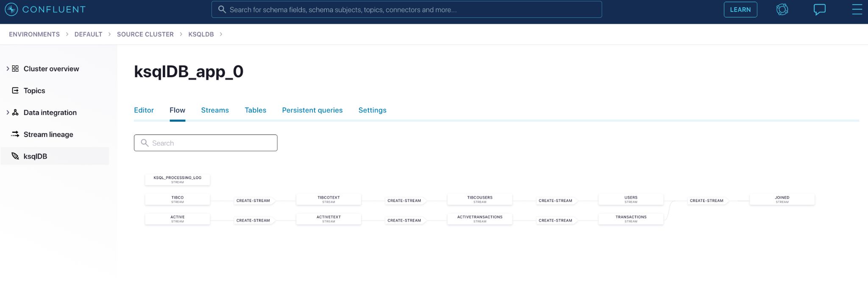The width and height of the screenshot is (868, 297).
Task: Select the ACTIVETEXT stream node
Action: click(328, 219)
